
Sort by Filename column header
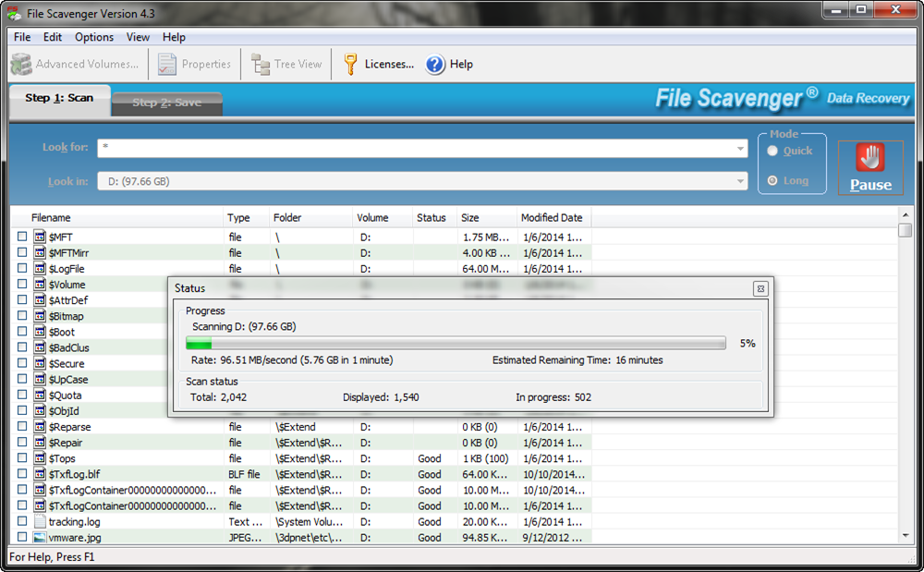tap(118, 218)
